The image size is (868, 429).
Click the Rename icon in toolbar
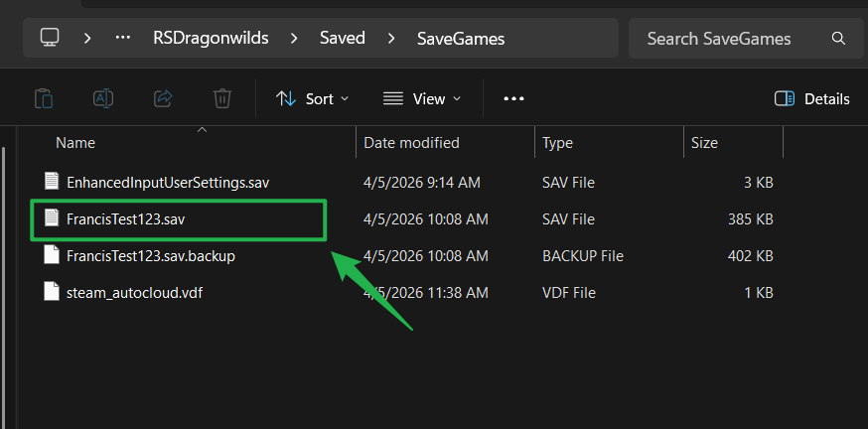(103, 98)
